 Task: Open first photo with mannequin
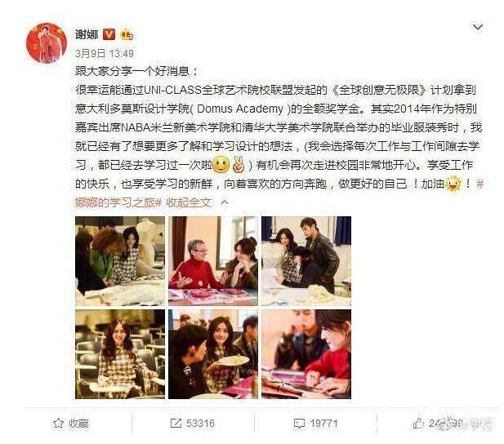click(120, 261)
